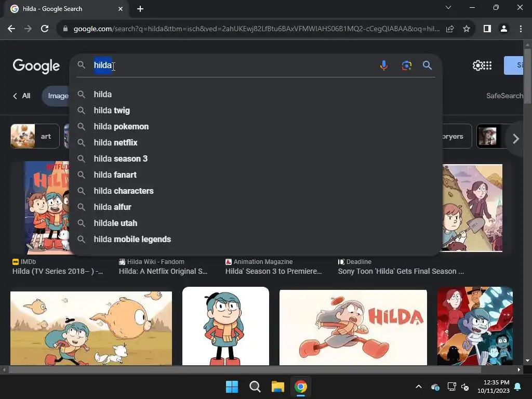
Task: Go back using browser back arrow
Action: tap(11, 29)
